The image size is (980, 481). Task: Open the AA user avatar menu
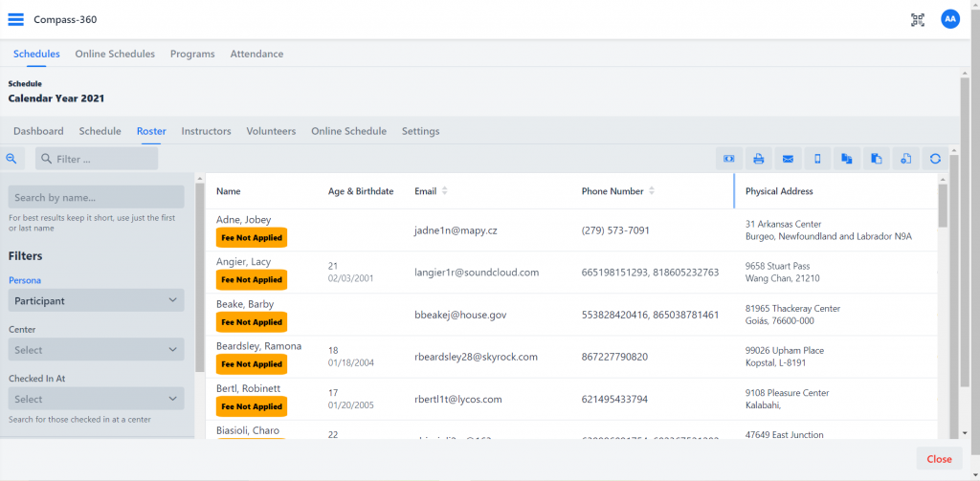pos(950,19)
